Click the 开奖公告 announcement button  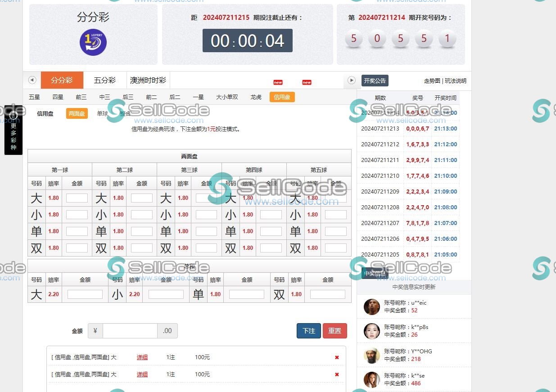pyautogui.click(x=375, y=80)
